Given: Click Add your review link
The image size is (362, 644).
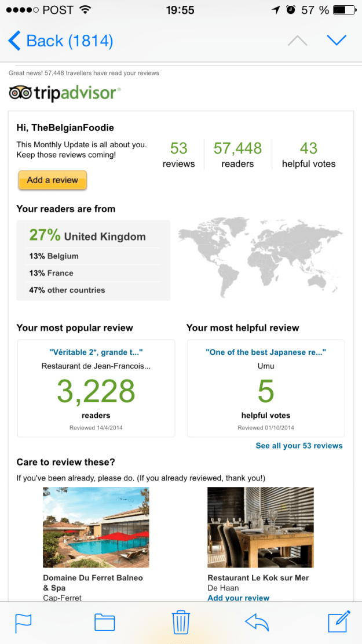Looking at the screenshot, I should coord(238,598).
